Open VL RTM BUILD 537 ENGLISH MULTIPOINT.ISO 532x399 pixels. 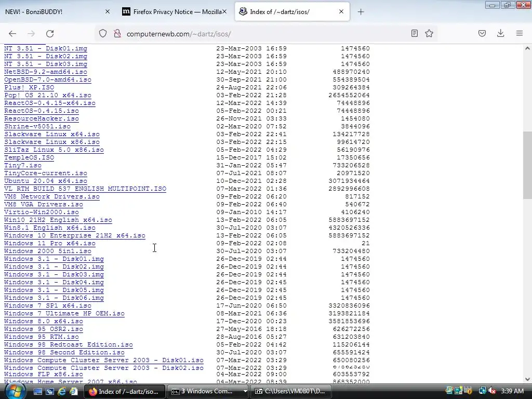coord(85,189)
